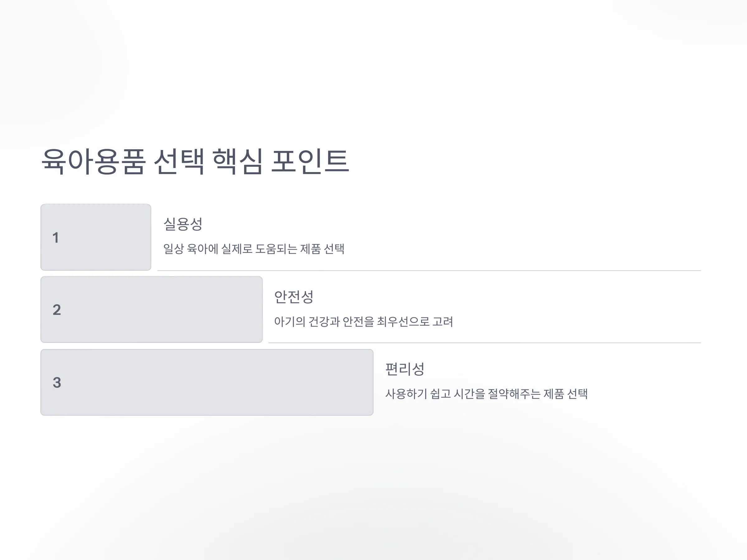Click the word 육아용품 in the title
This screenshot has width=747, height=560.
94,161
